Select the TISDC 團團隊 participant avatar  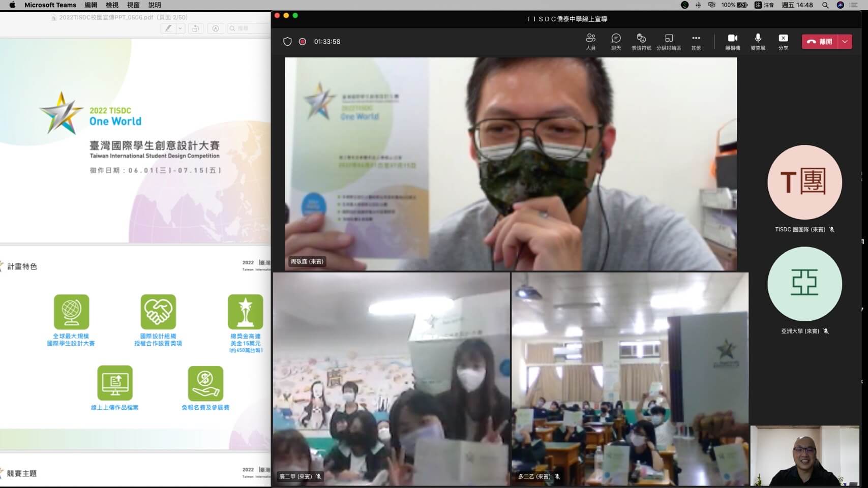[x=804, y=182]
